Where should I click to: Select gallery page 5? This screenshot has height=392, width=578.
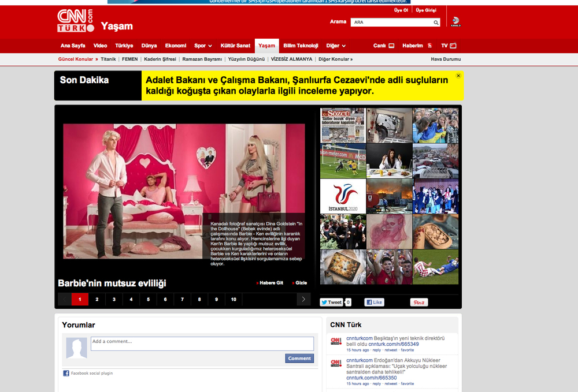coord(148,299)
